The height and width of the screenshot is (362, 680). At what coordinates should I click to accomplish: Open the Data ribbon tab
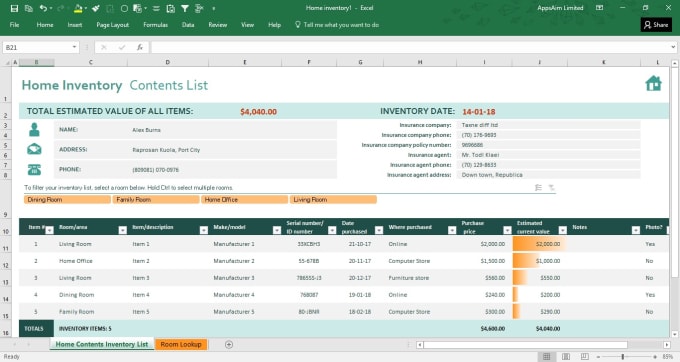(x=188, y=25)
